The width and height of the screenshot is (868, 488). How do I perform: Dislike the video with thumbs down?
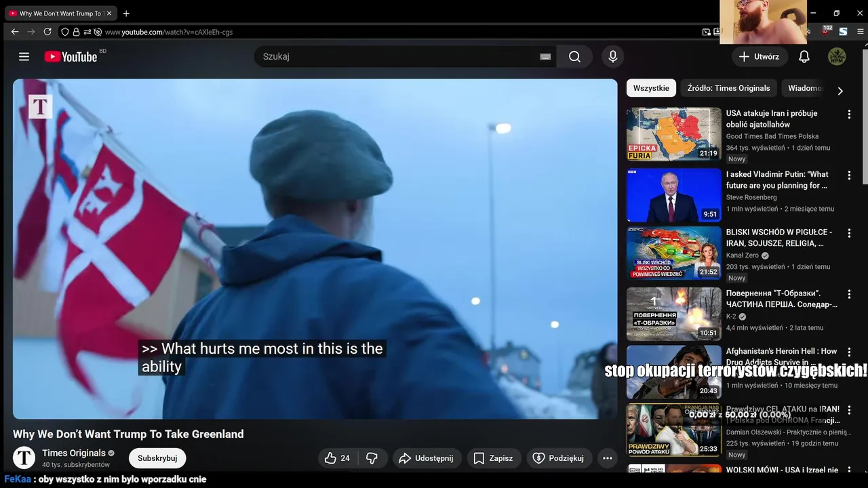[372, 458]
